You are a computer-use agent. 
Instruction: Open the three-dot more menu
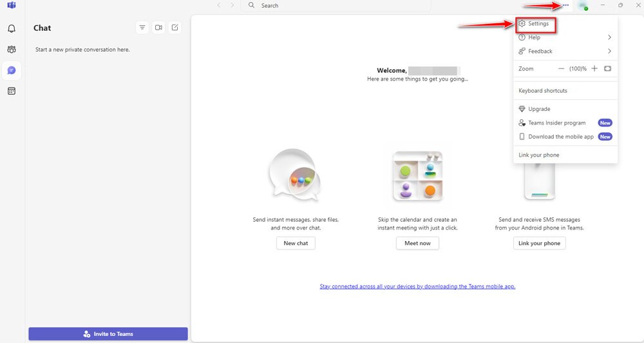coord(566,5)
